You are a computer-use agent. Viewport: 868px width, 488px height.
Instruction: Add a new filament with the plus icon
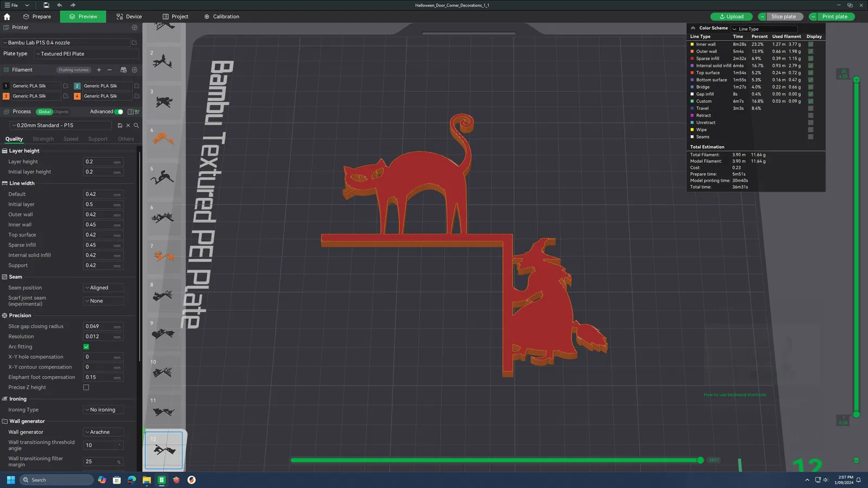coord(99,70)
